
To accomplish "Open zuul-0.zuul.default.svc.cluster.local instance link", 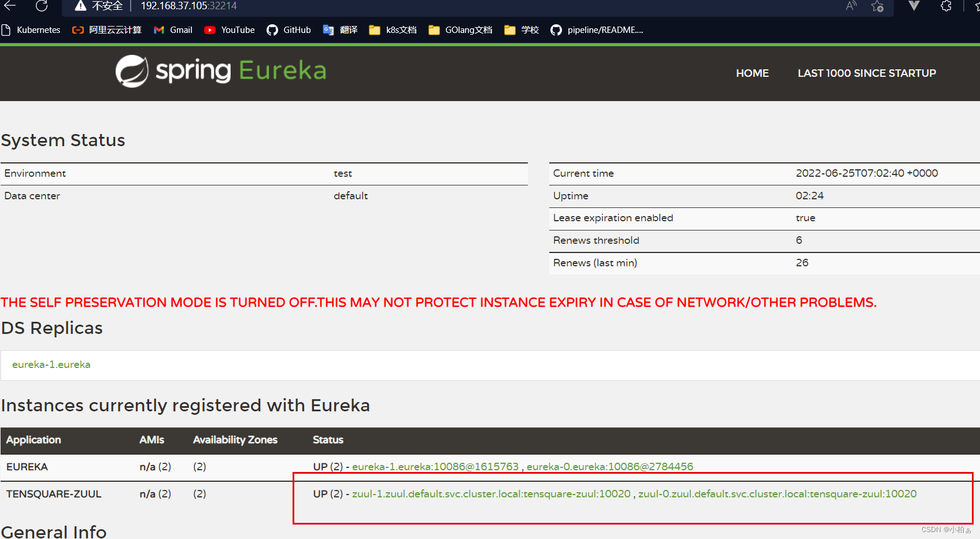I will click(x=778, y=494).
